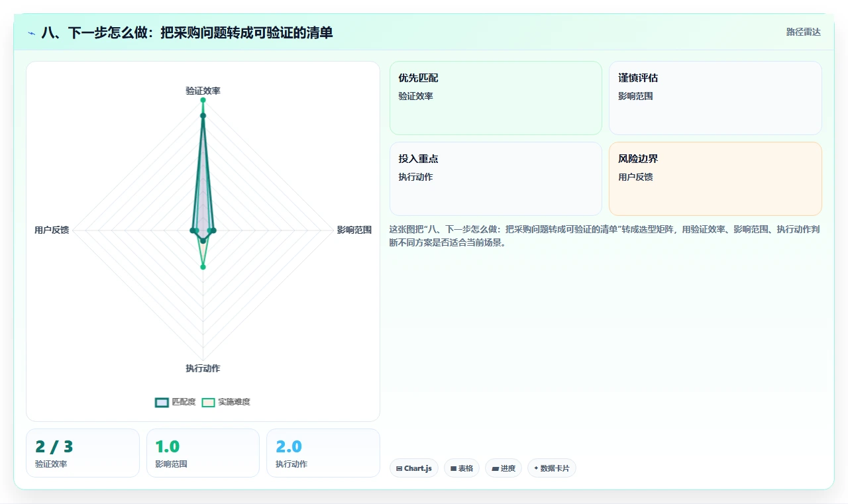Click the 匹配度 legend label
848x504 pixels.
pos(184,402)
